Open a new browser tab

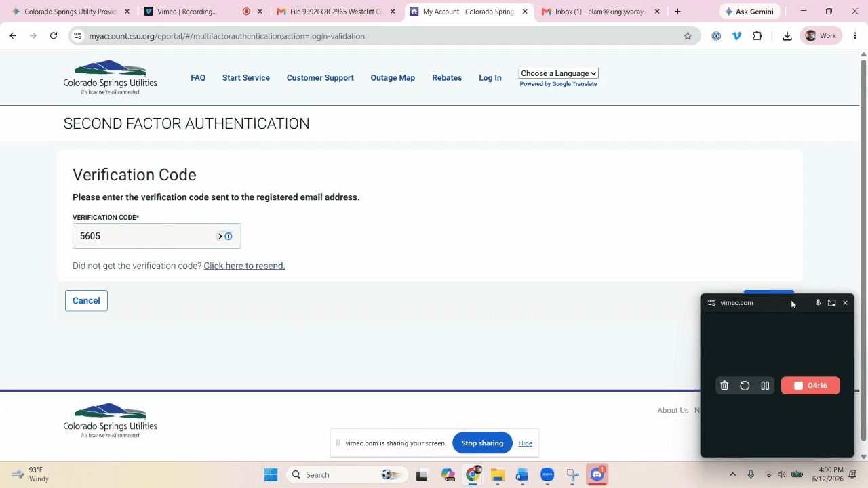(677, 12)
